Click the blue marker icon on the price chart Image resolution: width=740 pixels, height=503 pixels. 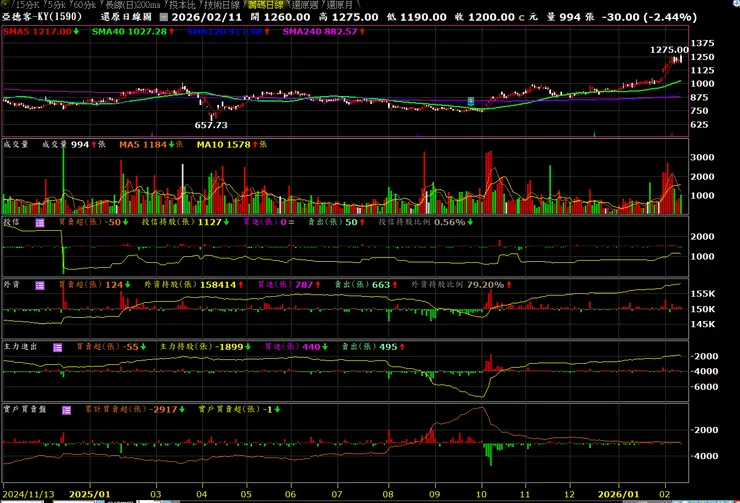471,101
